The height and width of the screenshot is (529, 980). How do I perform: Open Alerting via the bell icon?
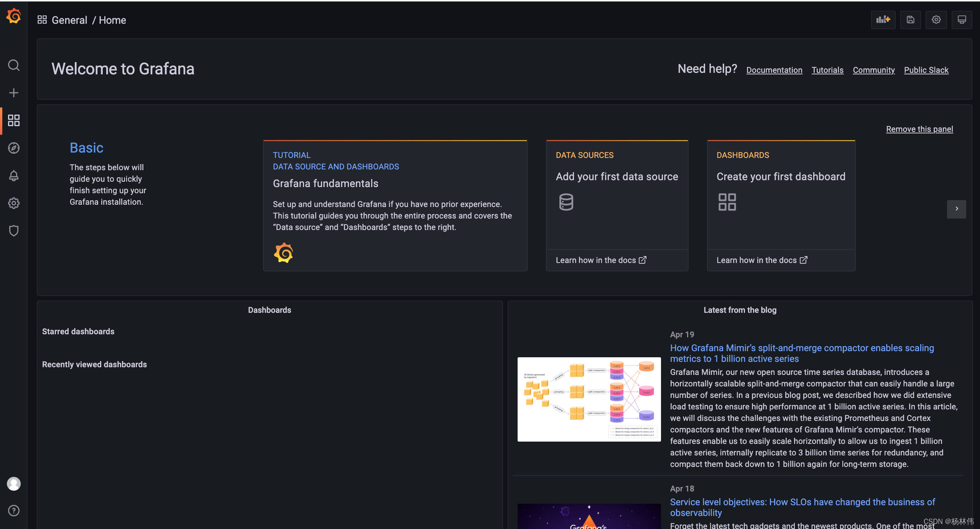(14, 176)
